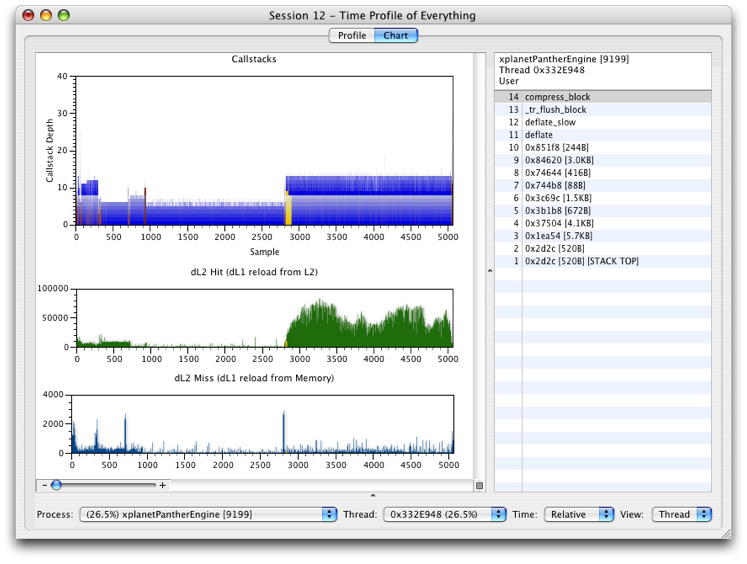Click the green zoom button of the window
The height and width of the screenshot is (564, 747).
(x=64, y=16)
